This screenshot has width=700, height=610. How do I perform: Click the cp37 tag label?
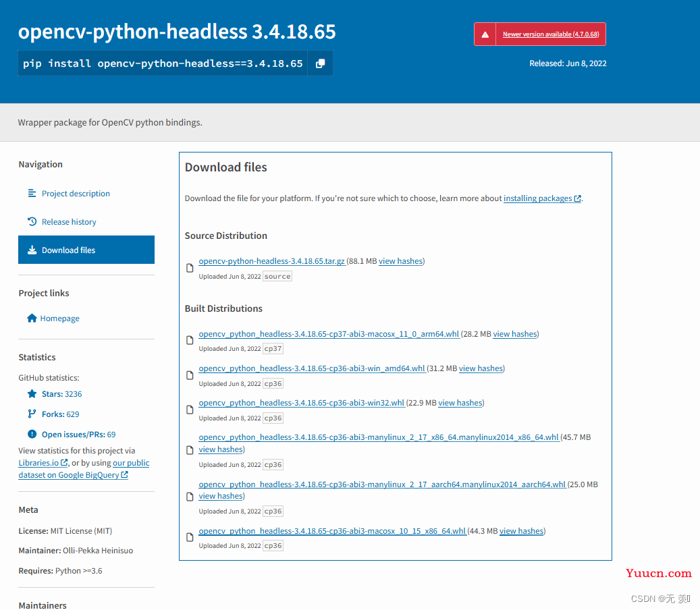pos(273,348)
